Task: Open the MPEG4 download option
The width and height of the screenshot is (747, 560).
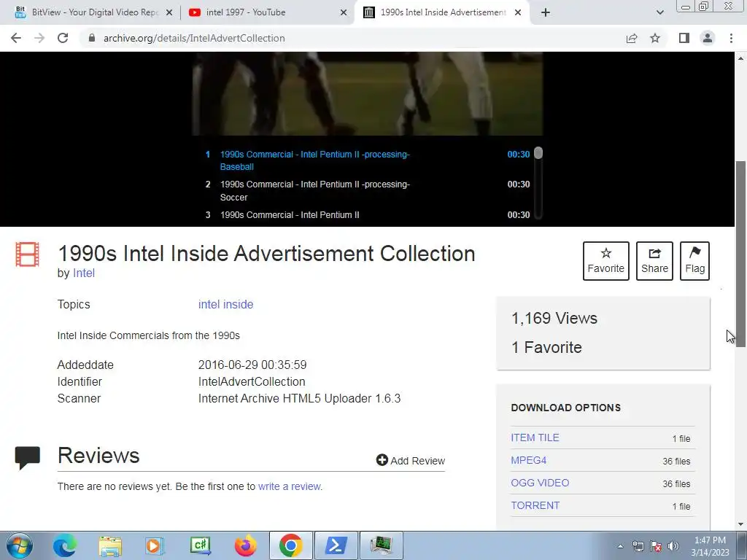Action: coord(528,461)
